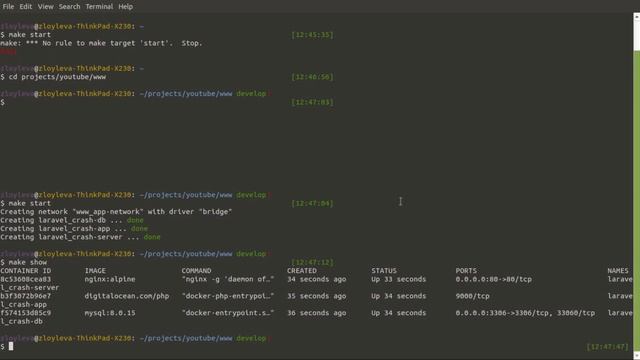
Task: Click the 'docker-entrypoint.s…' command cell
Action: pyautogui.click(x=228, y=313)
